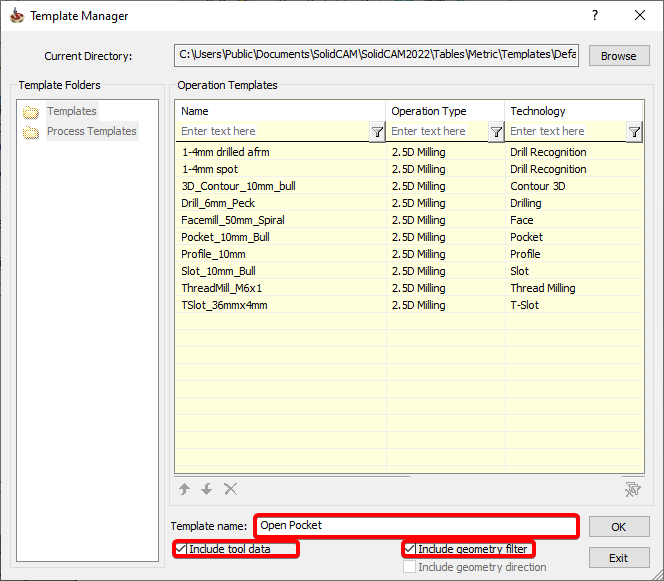Click the move down arrow icon
Image resolution: width=664 pixels, height=581 pixels.
pyautogui.click(x=207, y=489)
